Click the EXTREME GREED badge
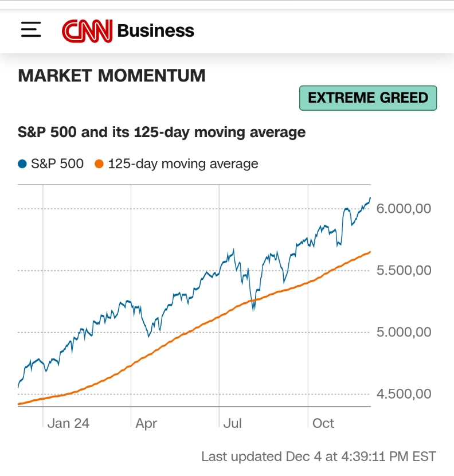 coord(367,98)
